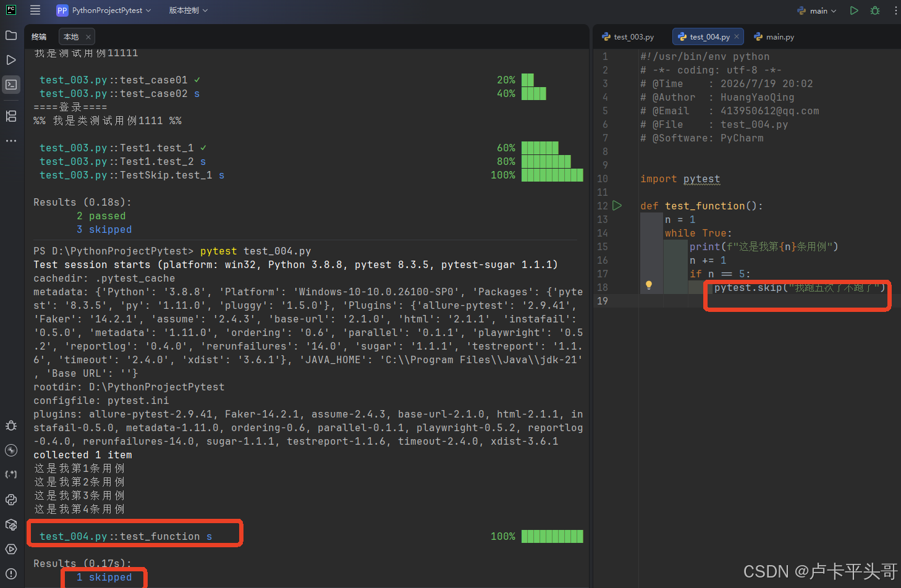Debug main configuration with bug button

tap(875, 10)
